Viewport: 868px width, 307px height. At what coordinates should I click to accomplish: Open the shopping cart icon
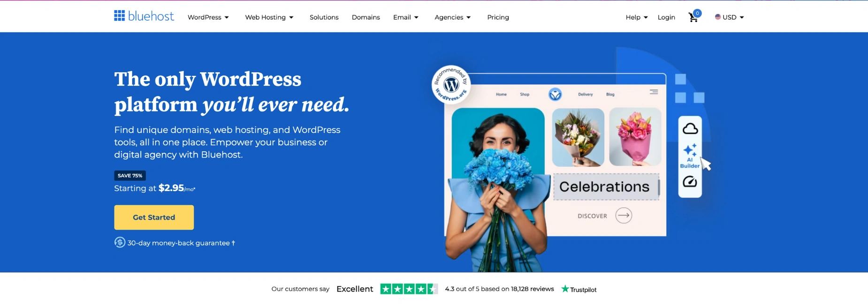(x=693, y=17)
